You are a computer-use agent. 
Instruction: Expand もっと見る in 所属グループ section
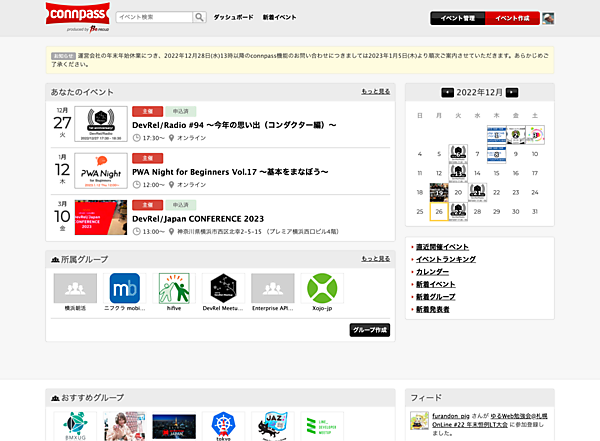[x=376, y=259]
